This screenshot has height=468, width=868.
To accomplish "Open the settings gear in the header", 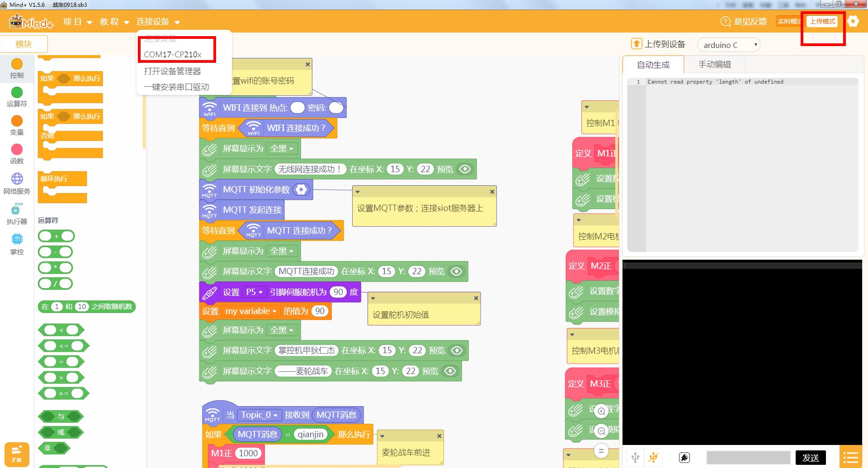I will [x=853, y=21].
